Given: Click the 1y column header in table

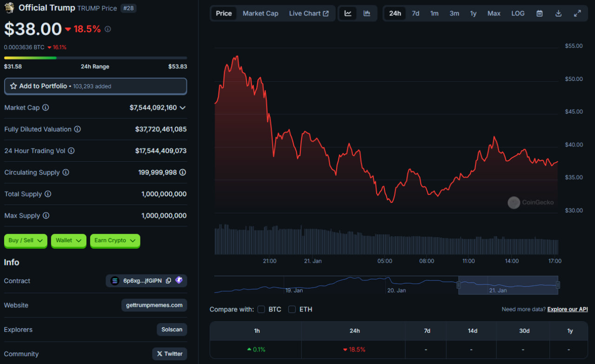Looking at the screenshot, I should (570, 331).
